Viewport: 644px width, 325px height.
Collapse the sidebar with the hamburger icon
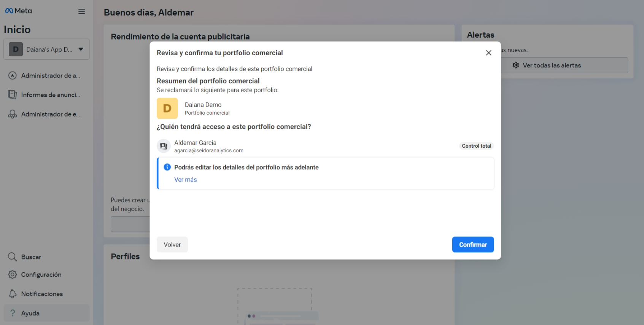pyautogui.click(x=81, y=11)
